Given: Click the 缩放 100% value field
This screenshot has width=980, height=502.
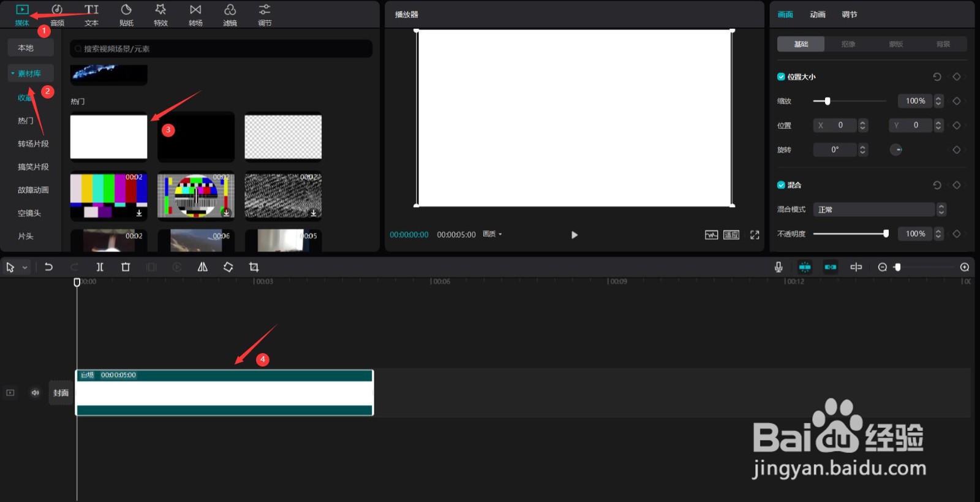Looking at the screenshot, I should pos(915,101).
